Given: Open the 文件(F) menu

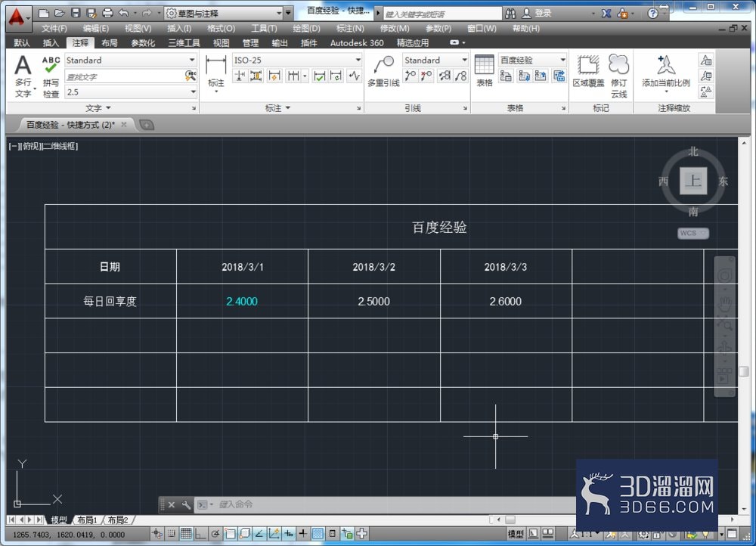Looking at the screenshot, I should (x=54, y=29).
